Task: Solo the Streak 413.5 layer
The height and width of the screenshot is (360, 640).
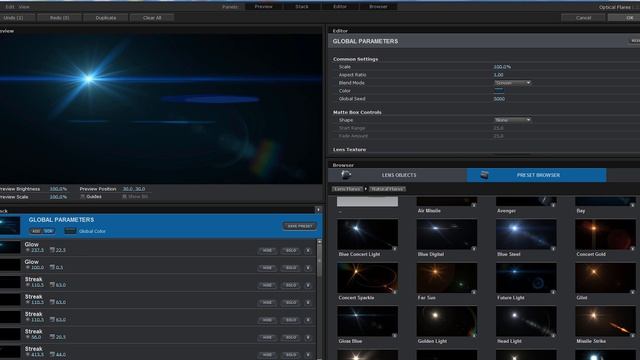Action: click(x=291, y=355)
